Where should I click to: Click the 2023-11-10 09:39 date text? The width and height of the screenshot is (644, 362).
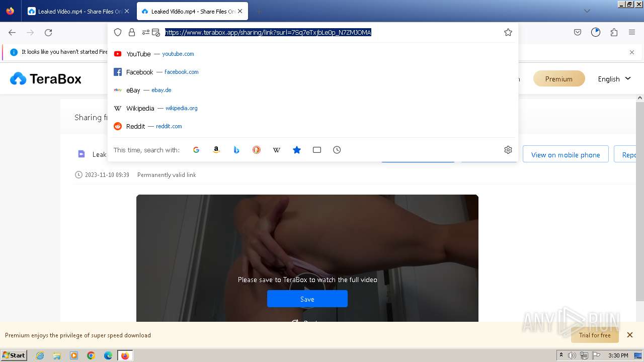[x=107, y=175]
